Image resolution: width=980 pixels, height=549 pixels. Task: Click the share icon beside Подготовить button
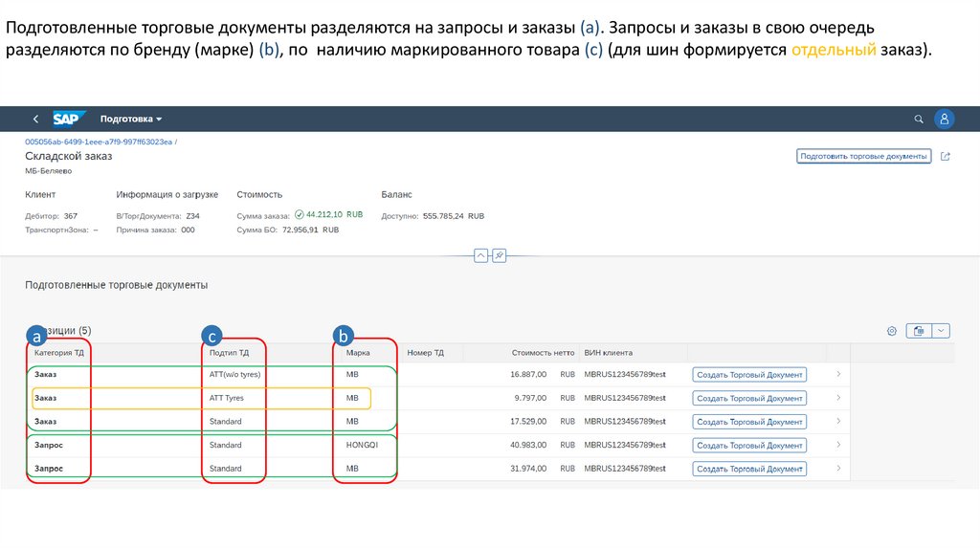coord(945,156)
